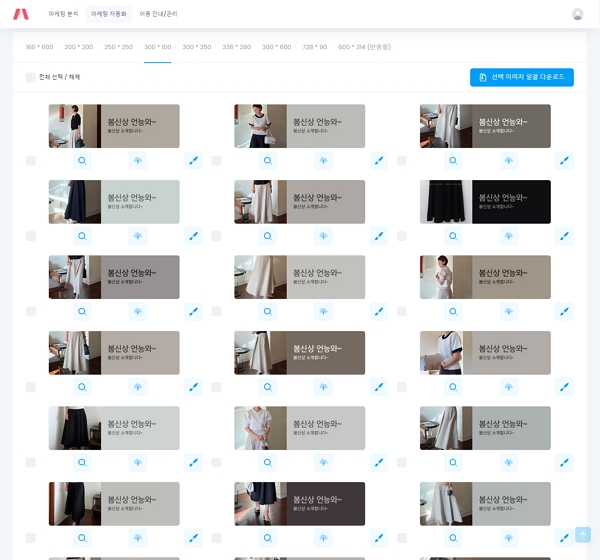Click cloud icon under top-row middle banner

point(323,160)
